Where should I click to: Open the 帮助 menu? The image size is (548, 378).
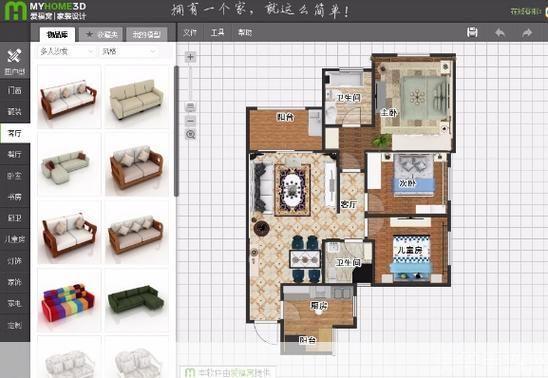(x=245, y=32)
